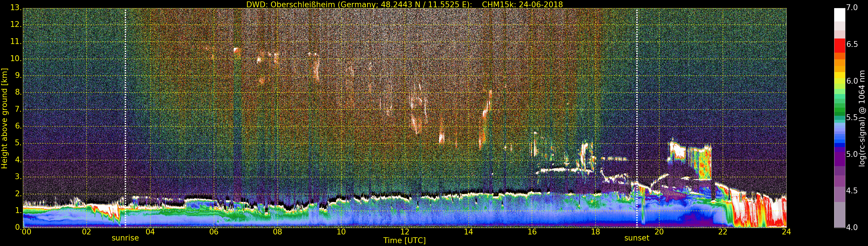This screenshot has height=246, width=868.
Task: Click the colorbar tick label '5.0'
Action: pyautogui.click(x=852, y=154)
